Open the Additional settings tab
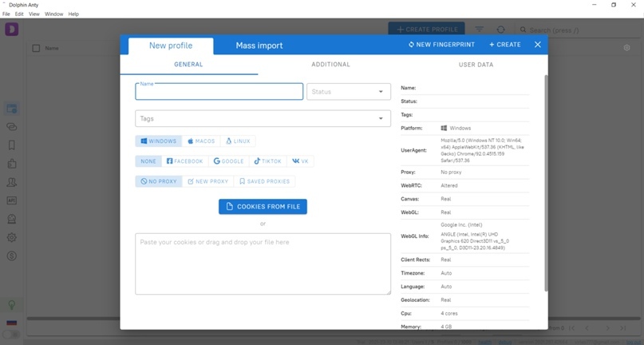 [330, 65]
